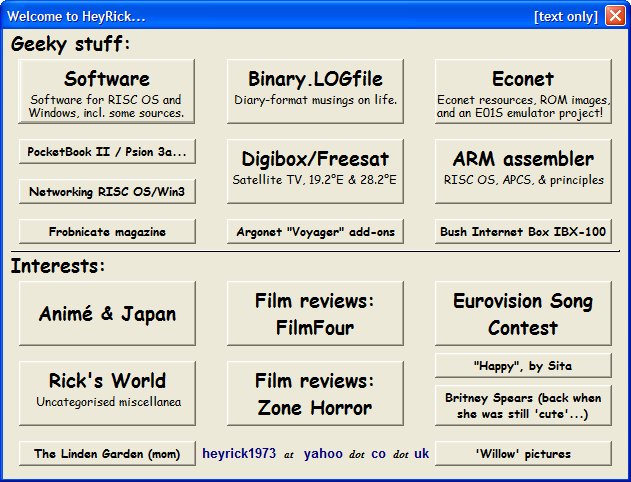Open the 'Willow' pictures button
This screenshot has width=631, height=482.
point(523,453)
